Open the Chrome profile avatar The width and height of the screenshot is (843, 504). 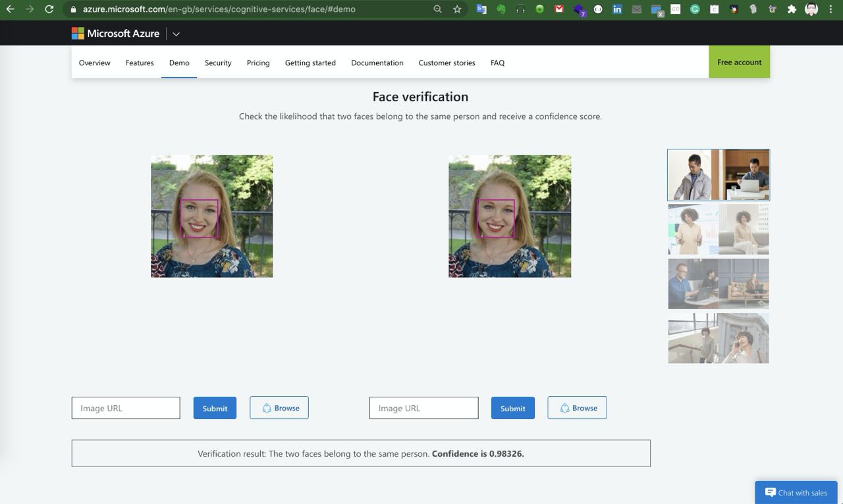[811, 9]
